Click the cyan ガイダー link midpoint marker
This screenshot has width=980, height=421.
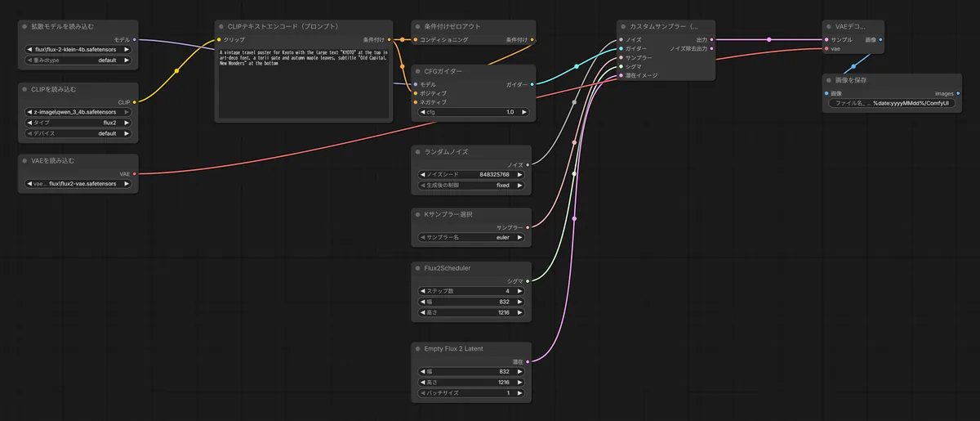(x=577, y=66)
